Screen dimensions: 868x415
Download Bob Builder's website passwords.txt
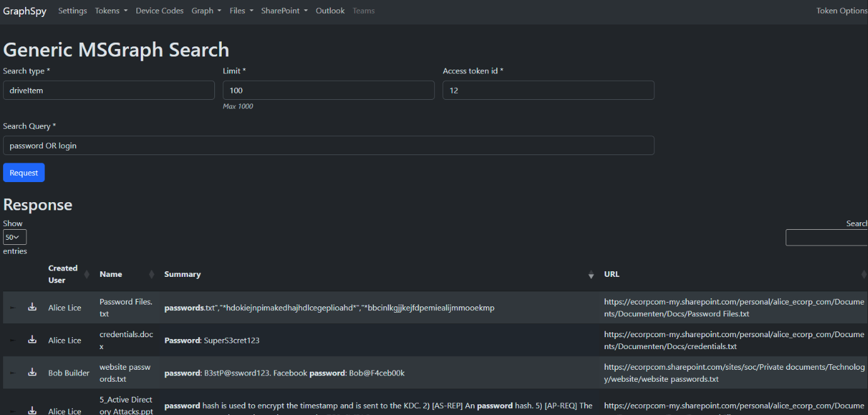click(32, 372)
